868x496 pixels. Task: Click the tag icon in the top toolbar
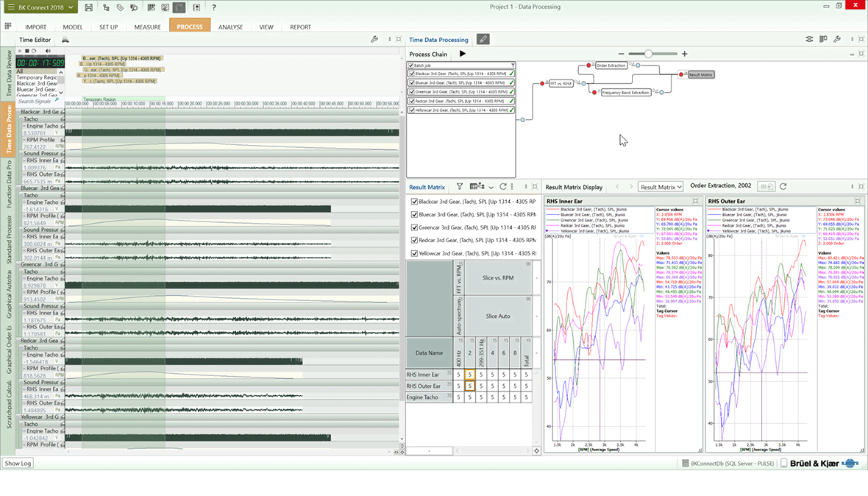pyautogui.click(x=120, y=7)
